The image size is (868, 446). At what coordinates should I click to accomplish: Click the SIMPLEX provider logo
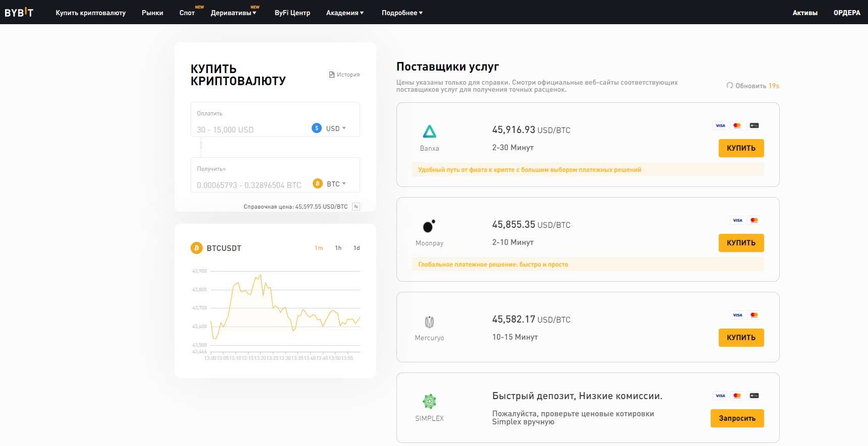429,402
